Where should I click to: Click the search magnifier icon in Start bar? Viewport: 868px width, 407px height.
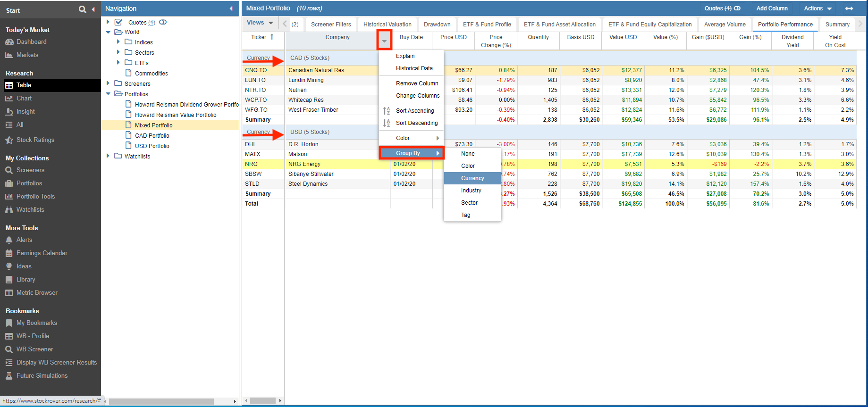point(83,9)
